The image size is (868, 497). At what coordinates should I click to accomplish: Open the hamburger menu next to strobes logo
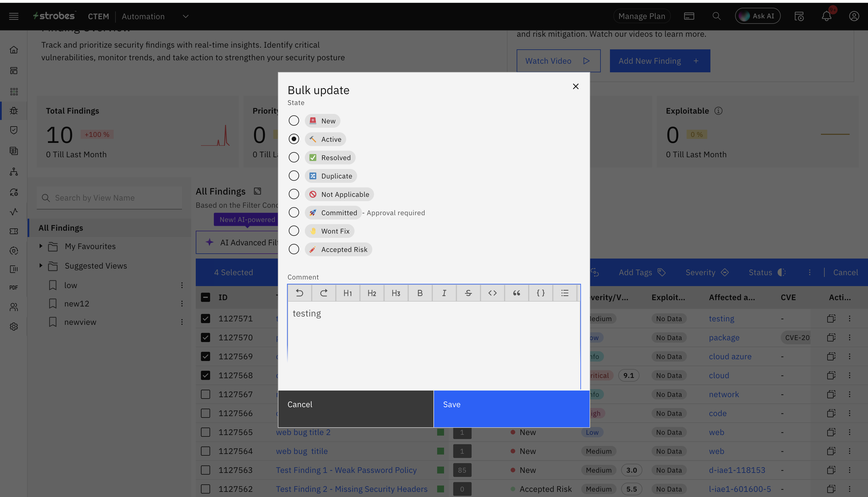click(x=14, y=16)
